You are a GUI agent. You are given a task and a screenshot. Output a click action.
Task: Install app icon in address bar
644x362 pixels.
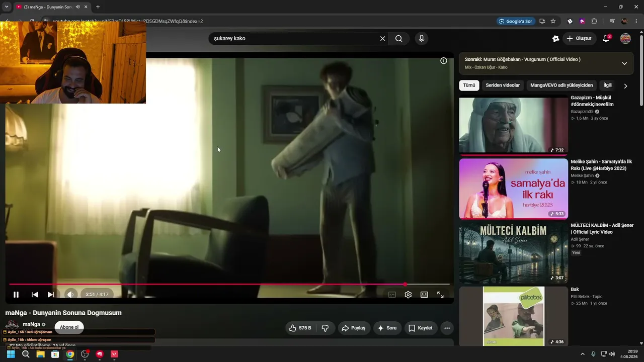[542, 21]
